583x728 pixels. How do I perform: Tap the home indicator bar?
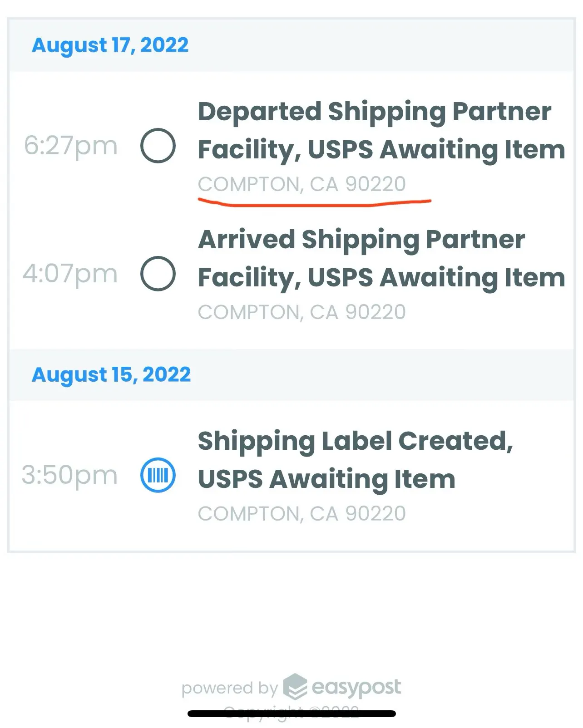(x=291, y=714)
